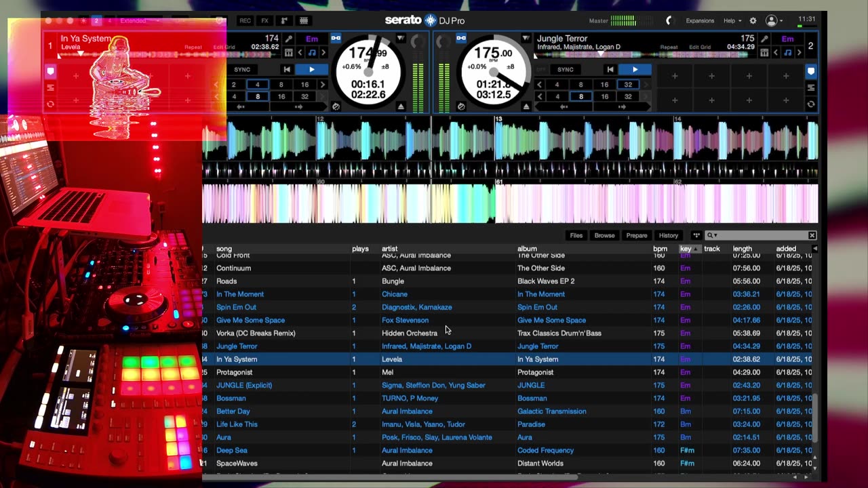Open the Browse panel tab
Viewport: 868px width, 488px height.
[604, 235]
